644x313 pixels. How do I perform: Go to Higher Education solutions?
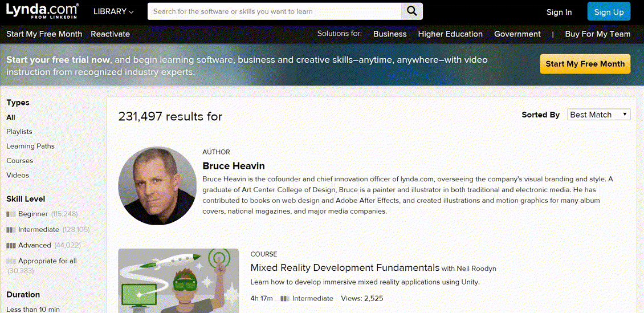pyautogui.click(x=450, y=34)
